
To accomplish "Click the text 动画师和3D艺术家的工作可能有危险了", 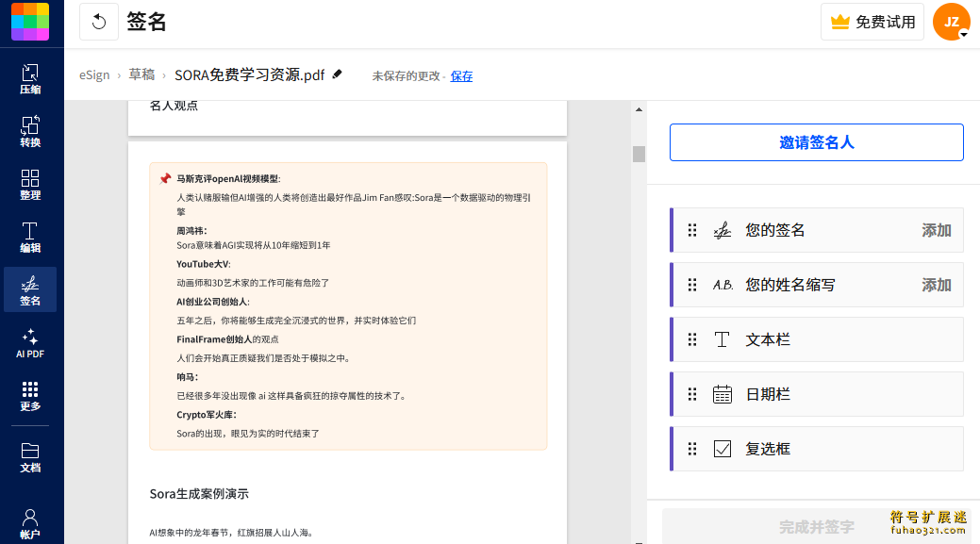I will 253,283.
